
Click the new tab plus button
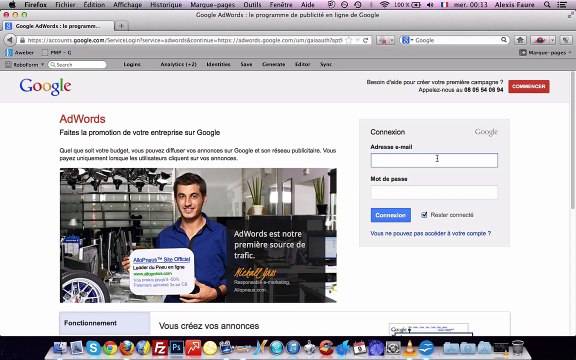[121, 26]
